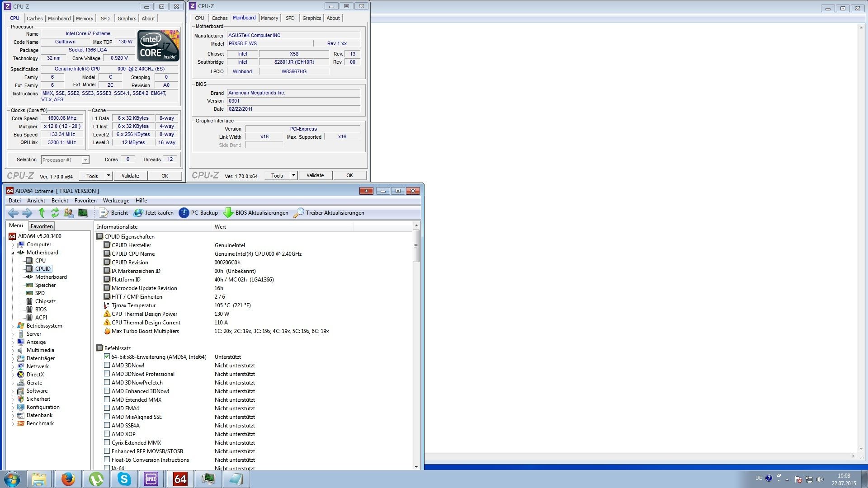Click OK in left CPU-Z window
This screenshot has width=868, height=488.
[x=165, y=176]
